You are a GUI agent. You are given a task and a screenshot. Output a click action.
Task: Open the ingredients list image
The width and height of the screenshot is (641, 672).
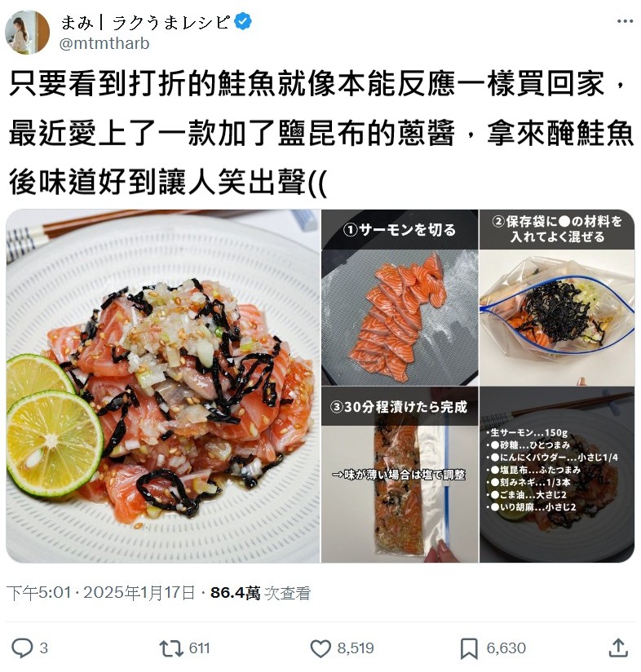pyautogui.click(x=557, y=475)
